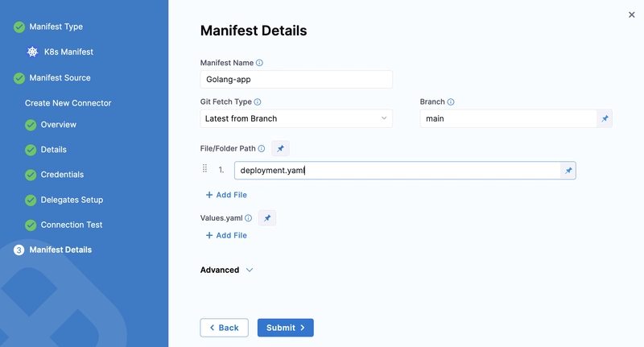The height and width of the screenshot is (347, 644).
Task: Click the step 3 badge for Manifest Details
Action: click(19, 250)
